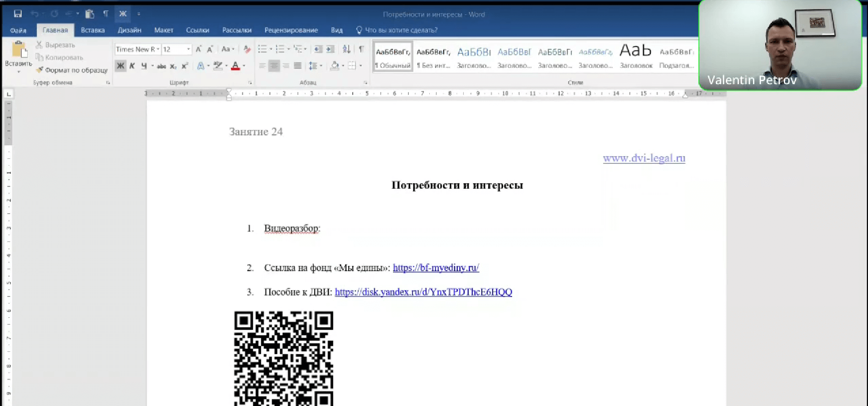Click Вырезать to cut the selection
Viewport: 868px width, 406px height.
55,45
